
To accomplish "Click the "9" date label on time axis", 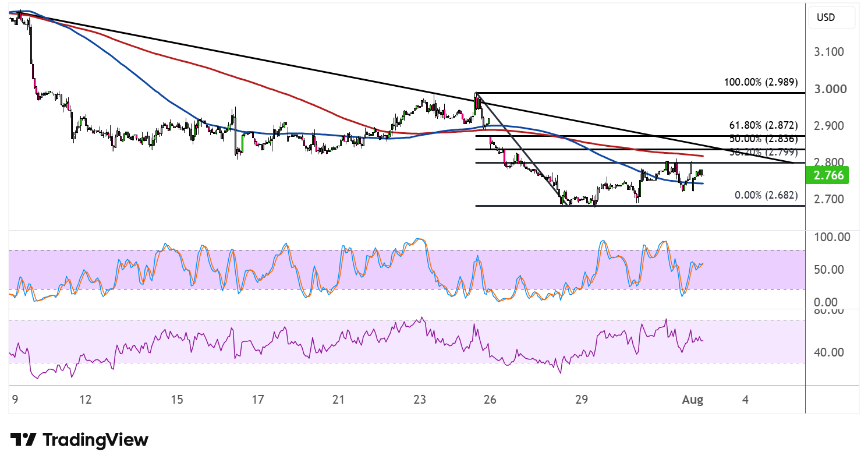I will 15,400.
